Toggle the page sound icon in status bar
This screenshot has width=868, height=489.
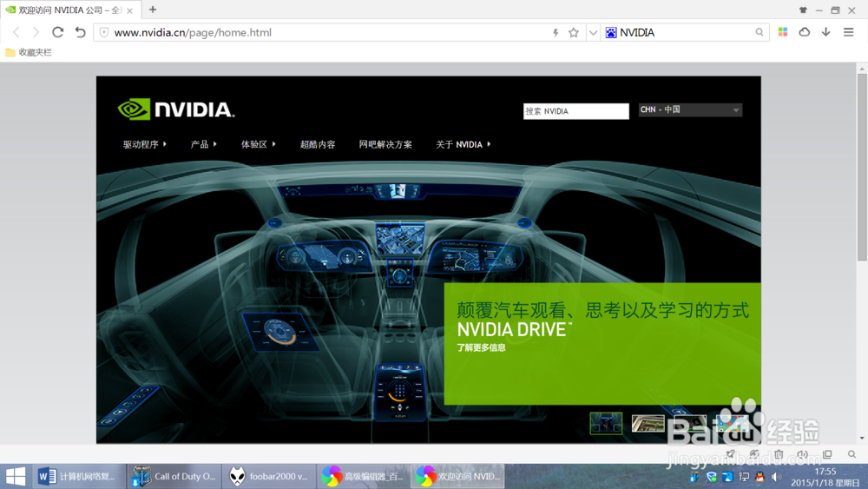pyautogui.click(x=803, y=454)
